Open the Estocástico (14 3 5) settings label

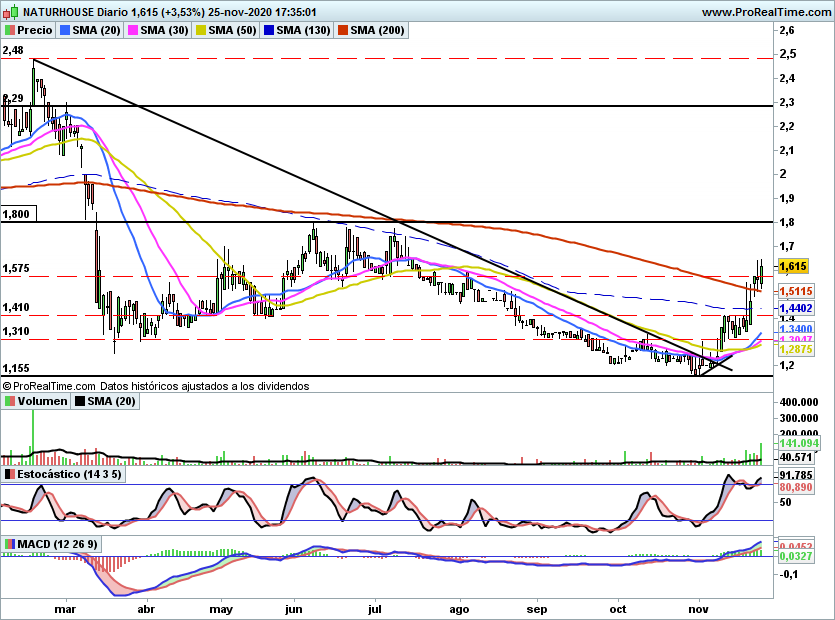tap(69, 474)
